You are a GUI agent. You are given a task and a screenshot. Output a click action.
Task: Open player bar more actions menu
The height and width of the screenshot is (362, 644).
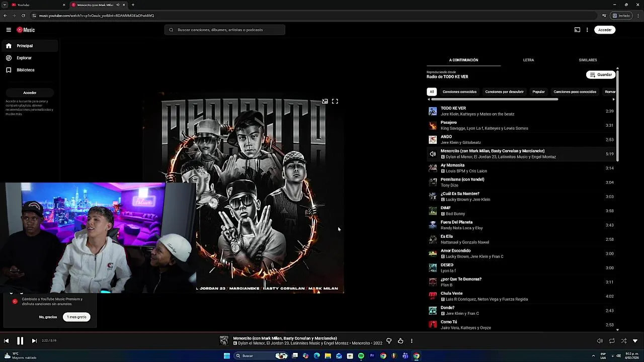[412, 341]
